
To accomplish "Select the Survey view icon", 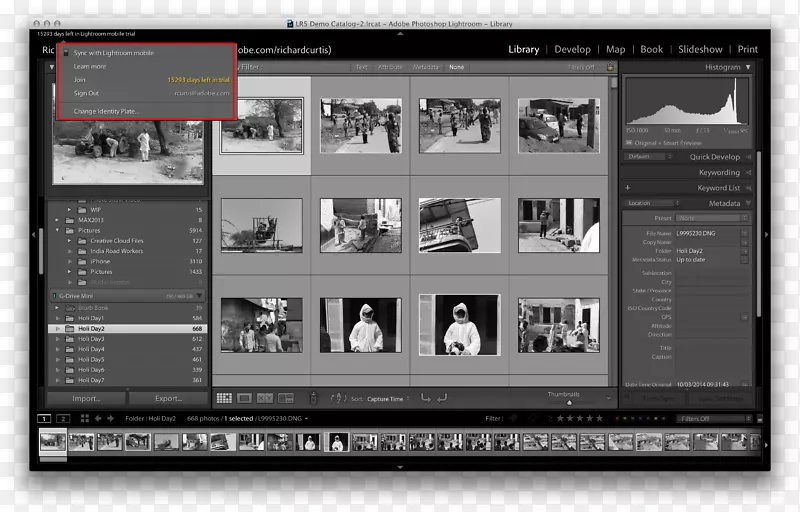I will 284,398.
